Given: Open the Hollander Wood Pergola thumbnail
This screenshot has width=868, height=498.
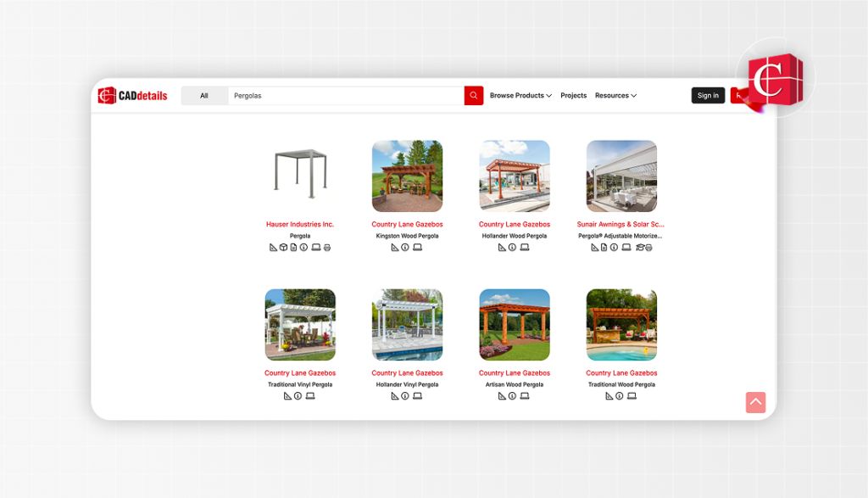Looking at the screenshot, I should 515,176.
